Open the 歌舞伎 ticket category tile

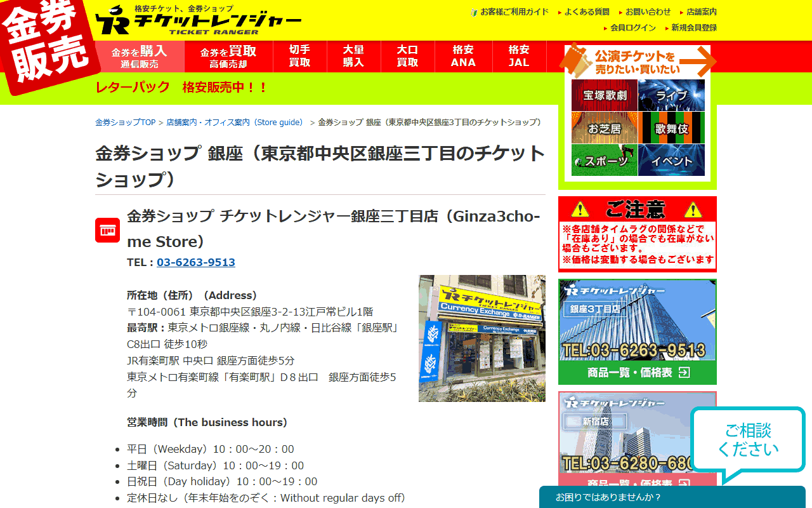click(671, 128)
